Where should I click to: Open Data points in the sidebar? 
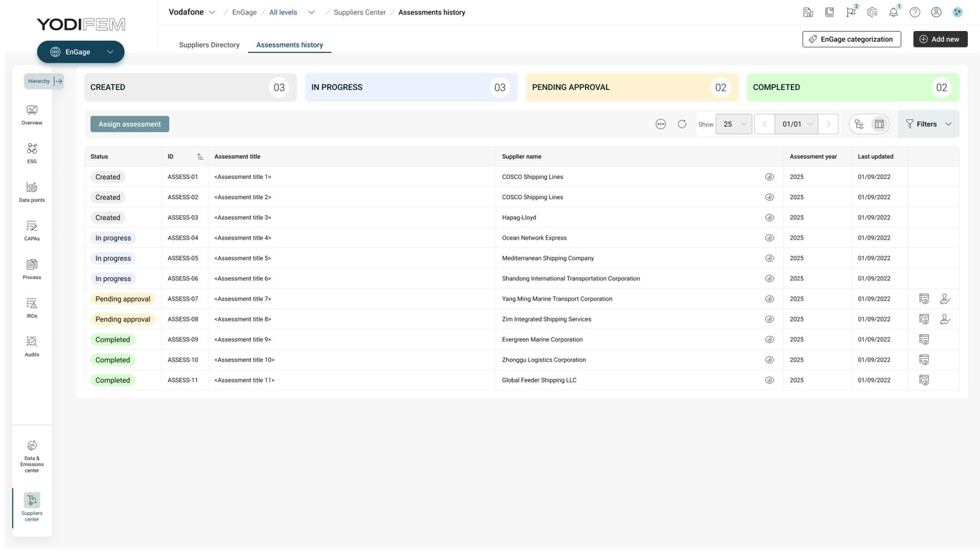(x=32, y=192)
